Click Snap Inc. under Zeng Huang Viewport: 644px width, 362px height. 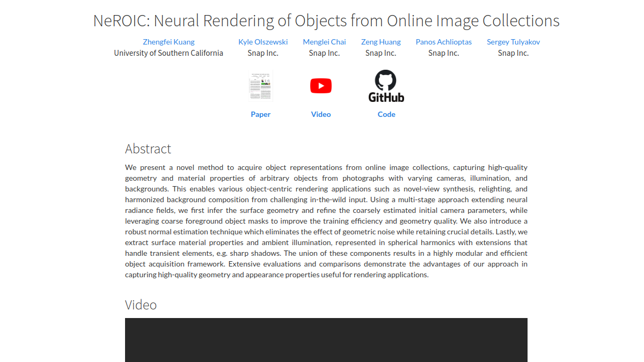381,53
